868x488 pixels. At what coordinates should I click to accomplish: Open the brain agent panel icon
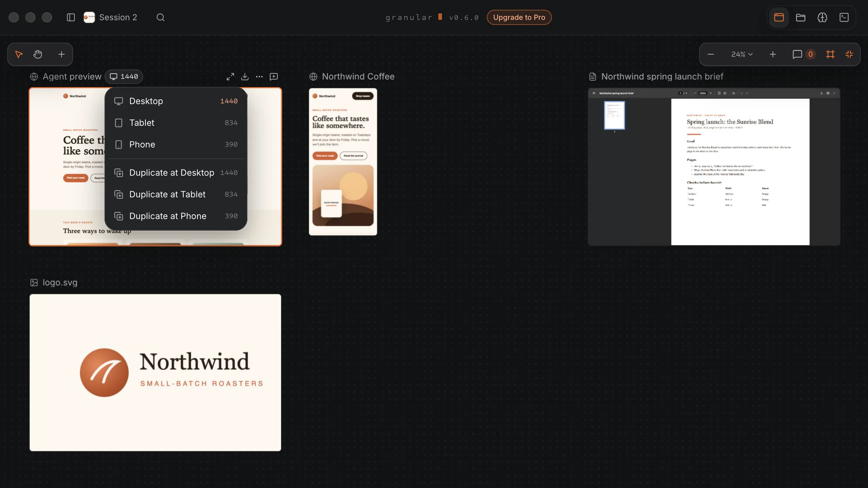pyautogui.click(x=822, y=17)
